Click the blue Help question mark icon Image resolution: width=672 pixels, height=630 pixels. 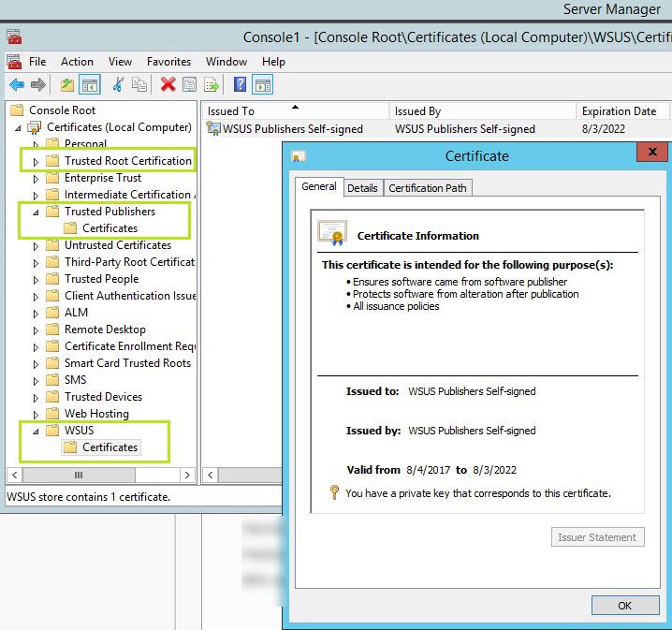click(240, 85)
